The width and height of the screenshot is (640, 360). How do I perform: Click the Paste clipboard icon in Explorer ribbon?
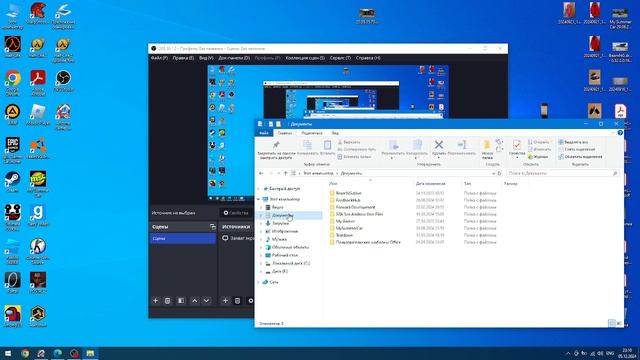click(x=327, y=144)
